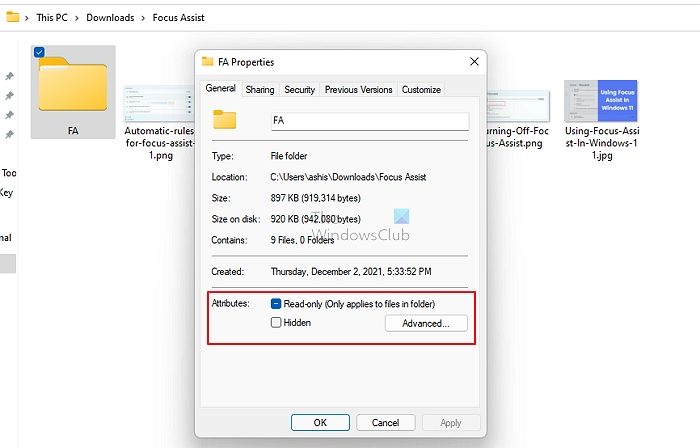700x448 pixels.
Task: Toggle the Read-only attribute checkbox
Action: 276,304
